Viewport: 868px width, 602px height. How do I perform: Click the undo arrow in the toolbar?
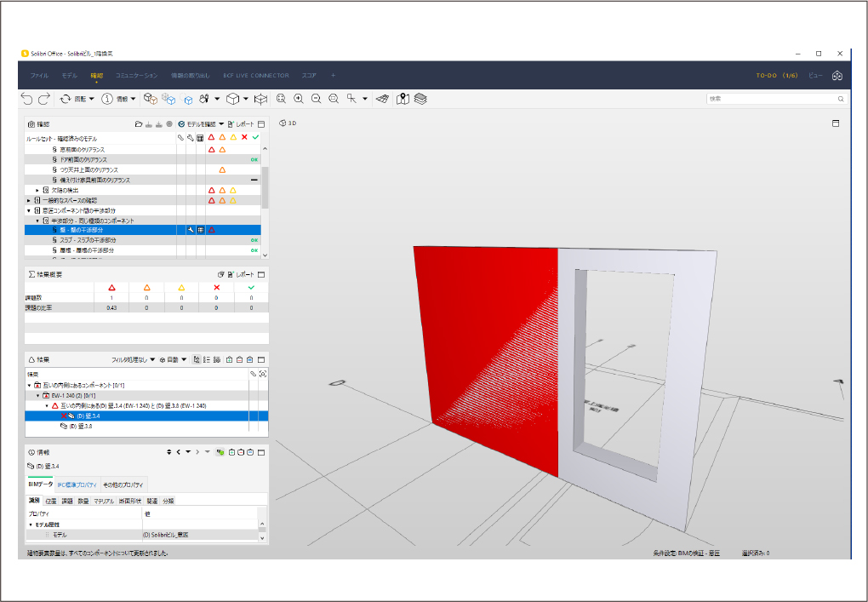coord(27,99)
